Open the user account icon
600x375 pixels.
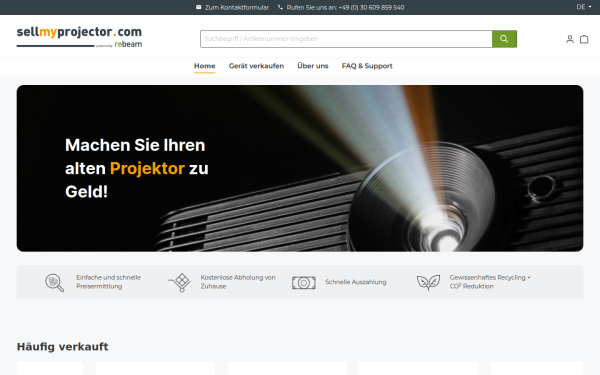pos(570,39)
